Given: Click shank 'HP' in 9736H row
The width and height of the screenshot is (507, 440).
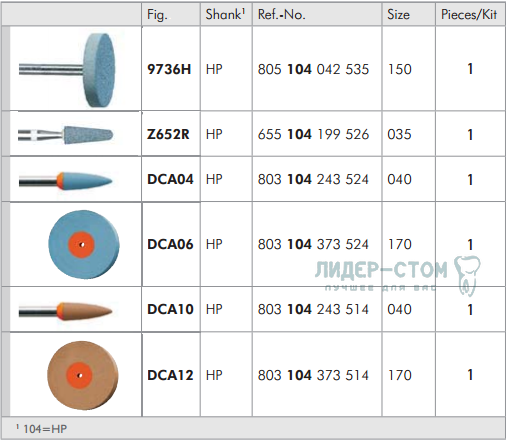Looking at the screenshot, I should (x=214, y=69).
